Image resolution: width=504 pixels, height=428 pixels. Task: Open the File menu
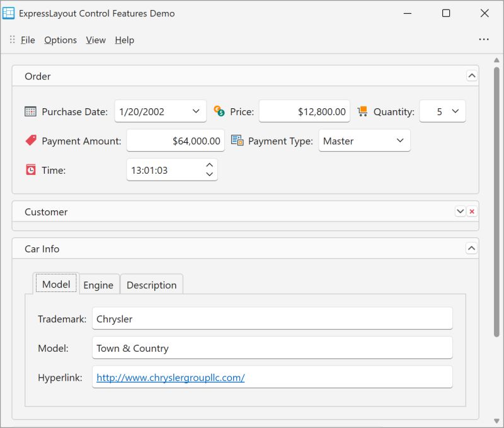[x=28, y=40]
